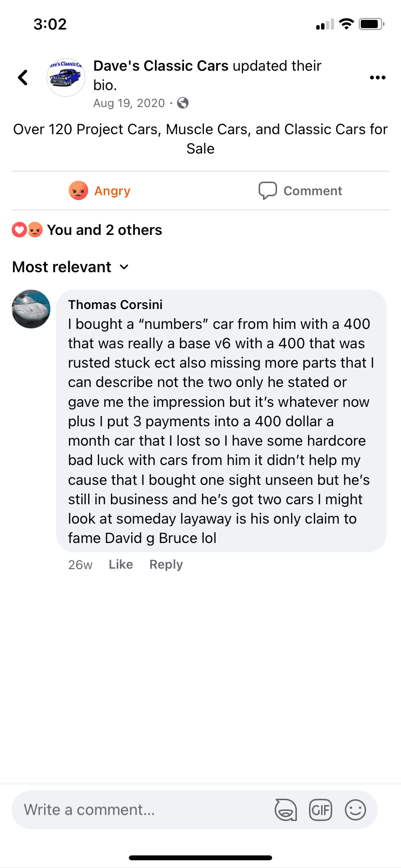
Task: Focus the Write a comment field
Action: 140,810
